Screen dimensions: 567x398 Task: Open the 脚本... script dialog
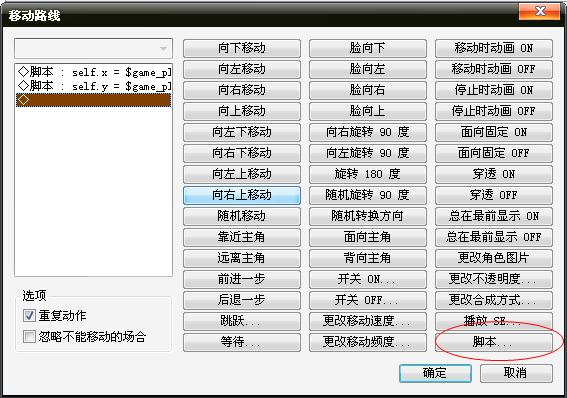(494, 342)
